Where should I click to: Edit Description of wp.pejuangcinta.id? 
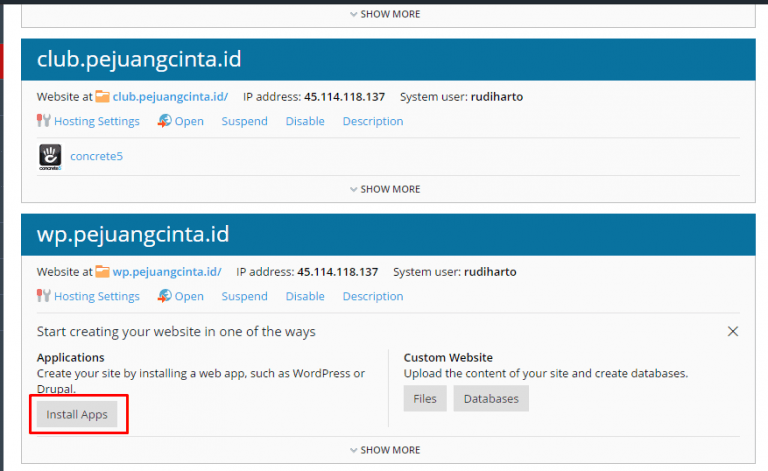[x=373, y=297]
